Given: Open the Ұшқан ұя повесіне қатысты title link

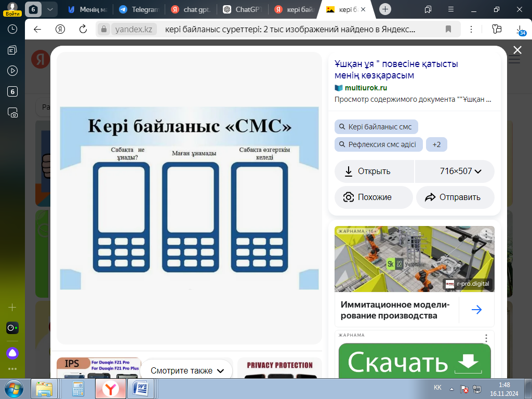Looking at the screenshot, I should 396,69.
